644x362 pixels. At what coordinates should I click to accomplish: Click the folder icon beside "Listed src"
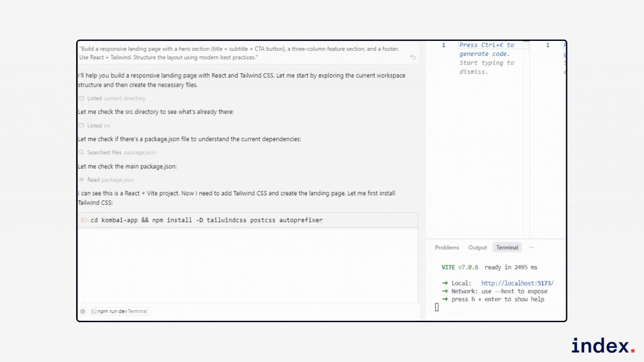click(x=82, y=125)
